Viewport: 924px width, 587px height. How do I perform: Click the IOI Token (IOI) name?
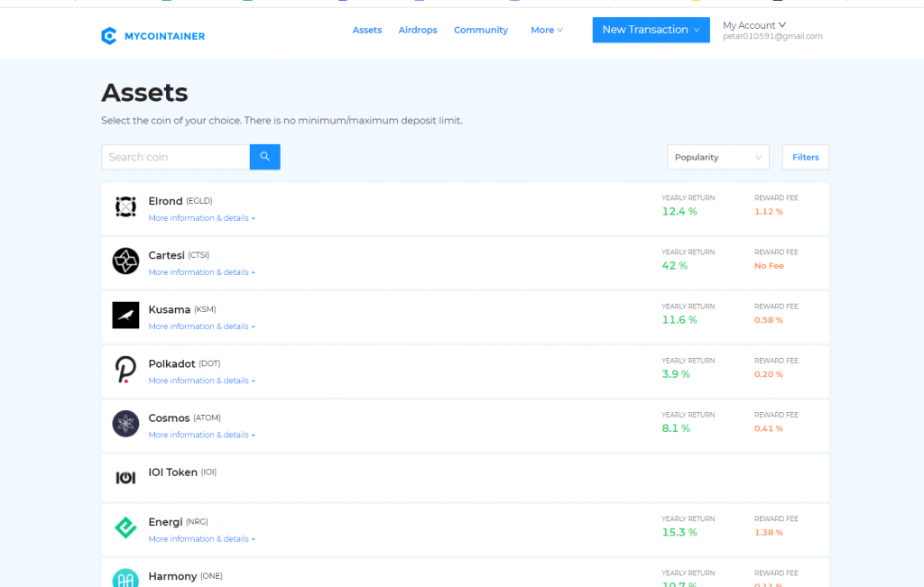(182, 472)
